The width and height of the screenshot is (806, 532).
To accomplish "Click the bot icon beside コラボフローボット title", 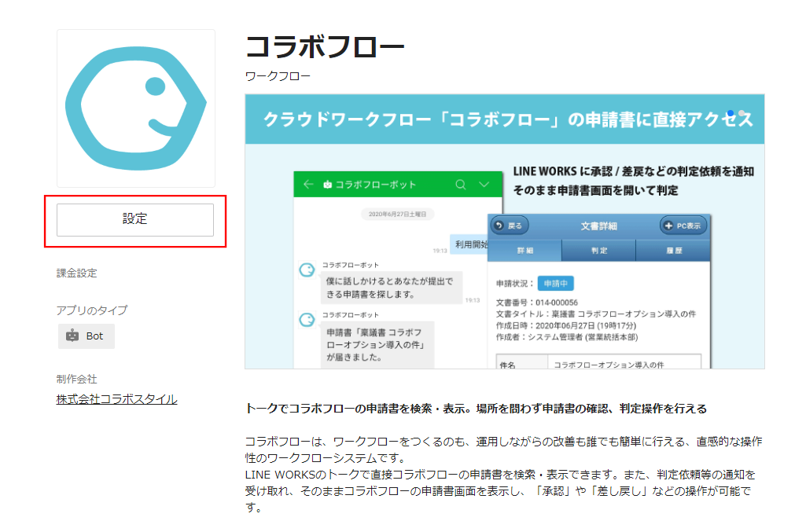I will pyautogui.click(x=328, y=183).
